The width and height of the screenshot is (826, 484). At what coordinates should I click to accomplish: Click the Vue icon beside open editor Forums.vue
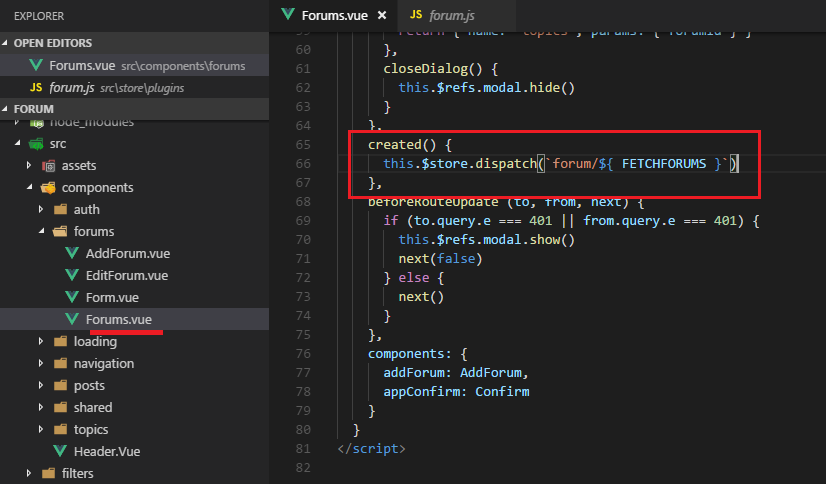click(x=36, y=65)
